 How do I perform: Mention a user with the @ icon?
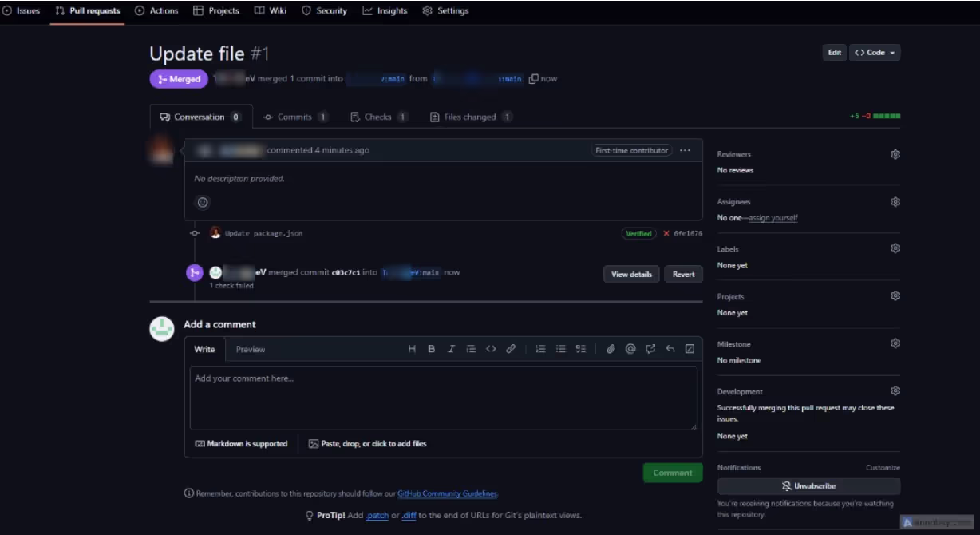pos(630,349)
